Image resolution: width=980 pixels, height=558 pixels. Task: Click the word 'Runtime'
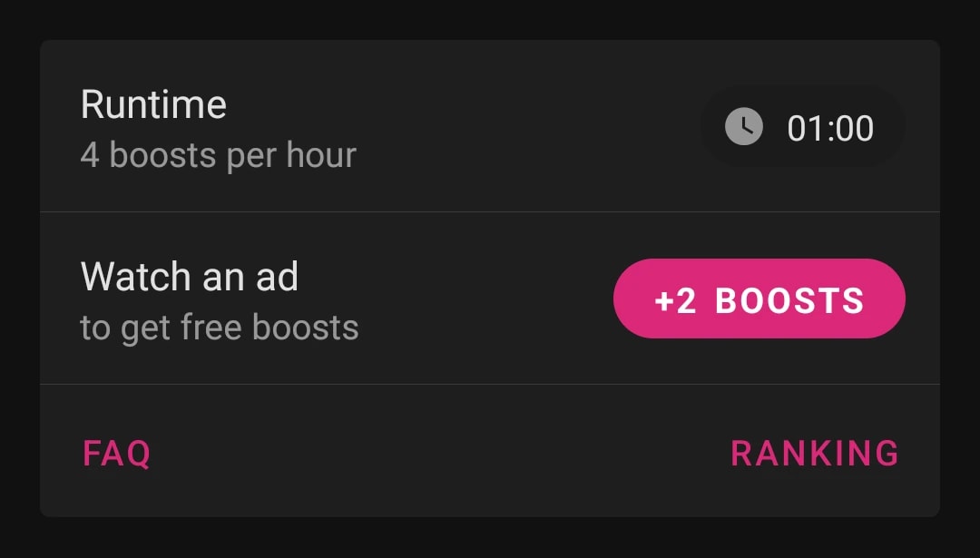pyautogui.click(x=153, y=104)
